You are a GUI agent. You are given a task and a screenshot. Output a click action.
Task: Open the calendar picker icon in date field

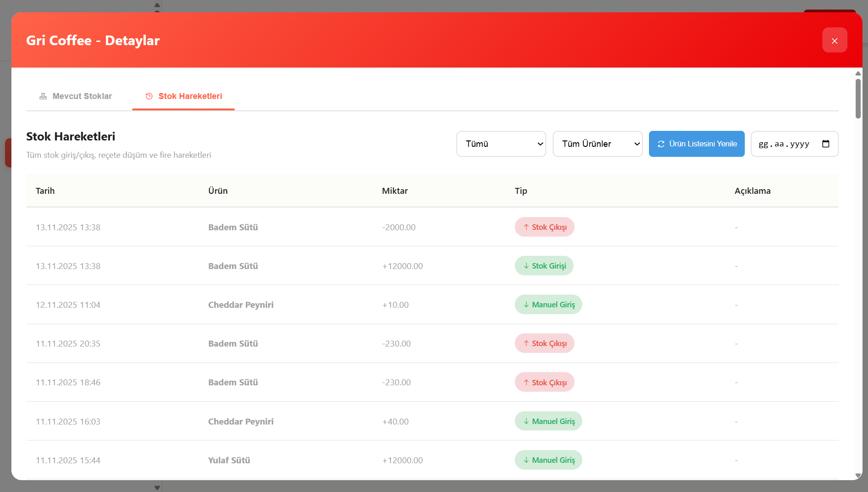tap(826, 144)
